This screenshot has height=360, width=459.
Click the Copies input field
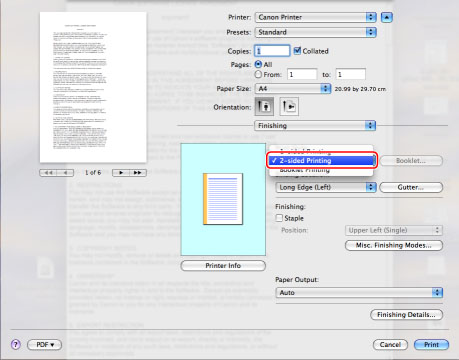point(272,51)
